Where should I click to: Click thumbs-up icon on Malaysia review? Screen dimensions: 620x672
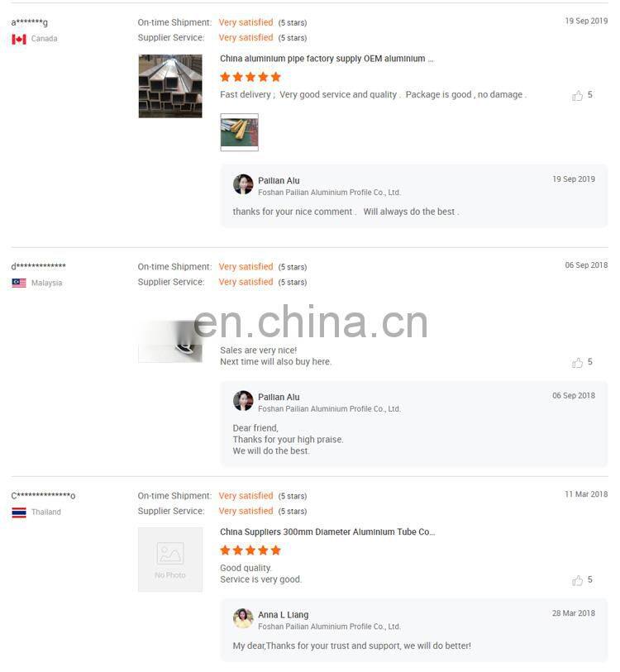[577, 363]
